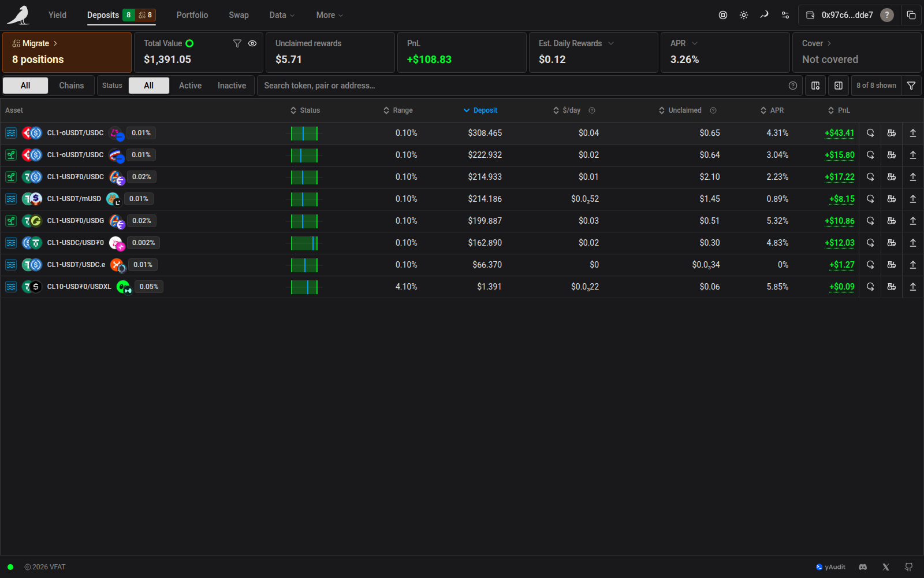Open the column layout icon
Image resolution: width=924 pixels, height=578 pixels.
coord(815,86)
